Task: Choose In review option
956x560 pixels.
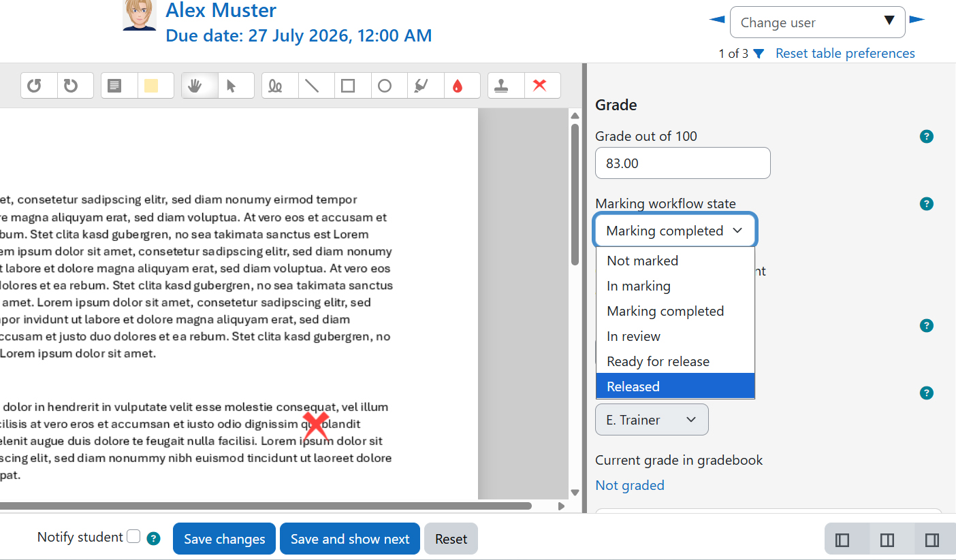Action: 675,336
